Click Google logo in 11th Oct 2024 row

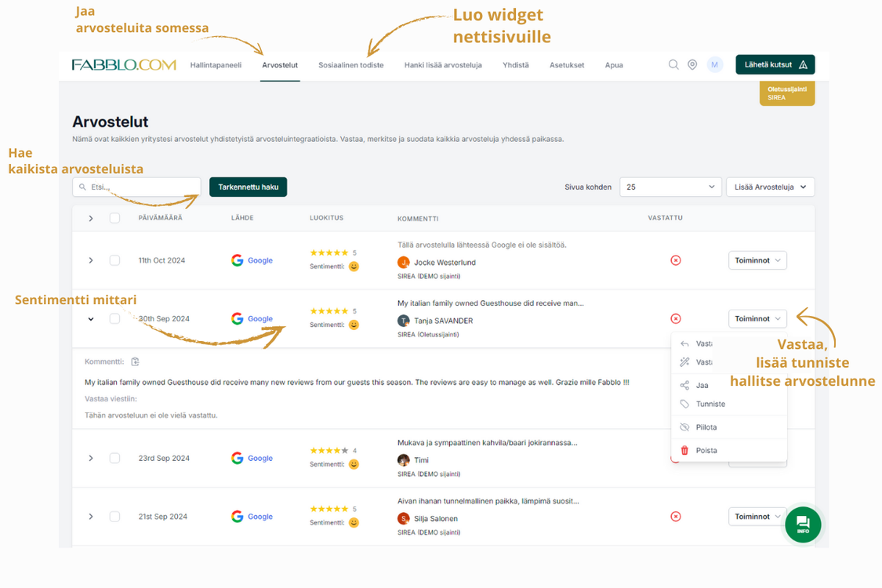coord(238,260)
